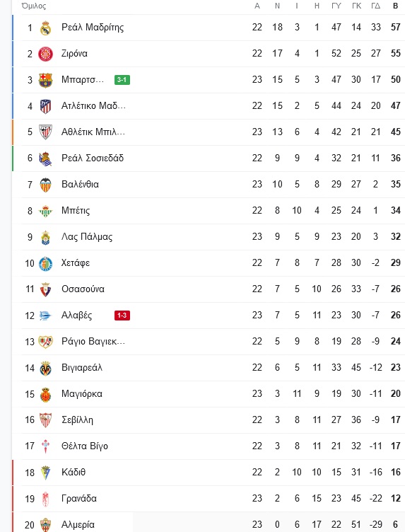
Task: Open the Ρεάλ Μαδρίτης team link
Action: click(93, 28)
